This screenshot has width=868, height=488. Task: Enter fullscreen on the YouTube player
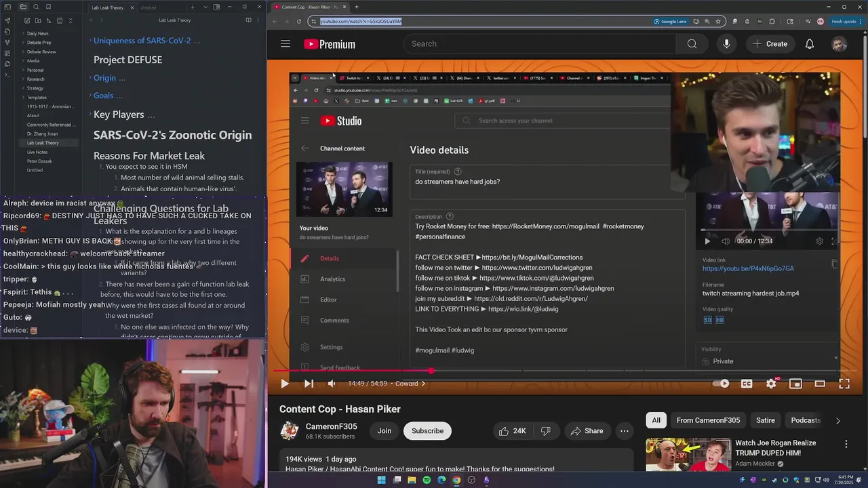click(x=844, y=384)
